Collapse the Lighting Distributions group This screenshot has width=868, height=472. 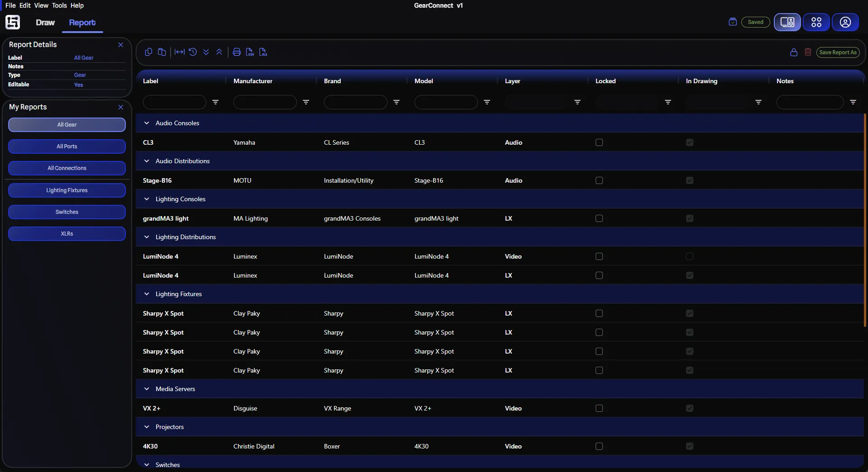tap(147, 237)
